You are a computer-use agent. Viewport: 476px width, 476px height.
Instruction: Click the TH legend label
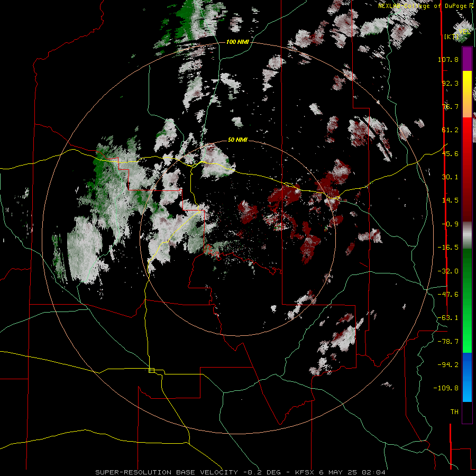pos(454,411)
